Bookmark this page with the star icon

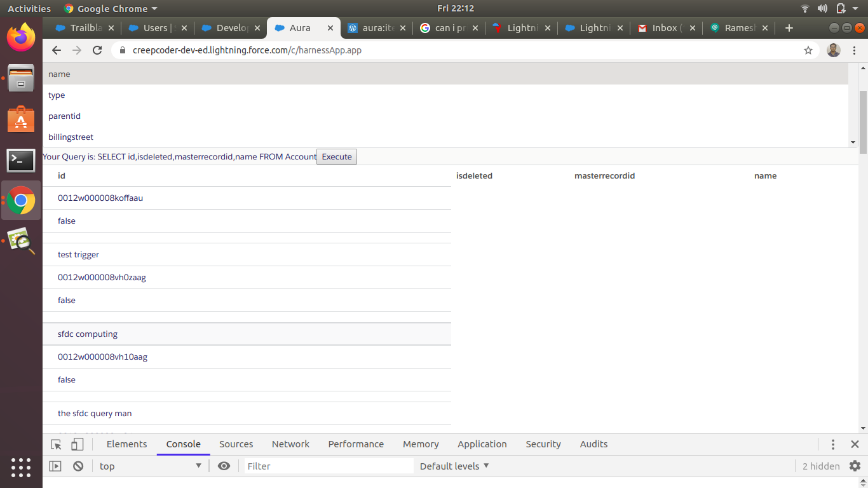coord(808,50)
